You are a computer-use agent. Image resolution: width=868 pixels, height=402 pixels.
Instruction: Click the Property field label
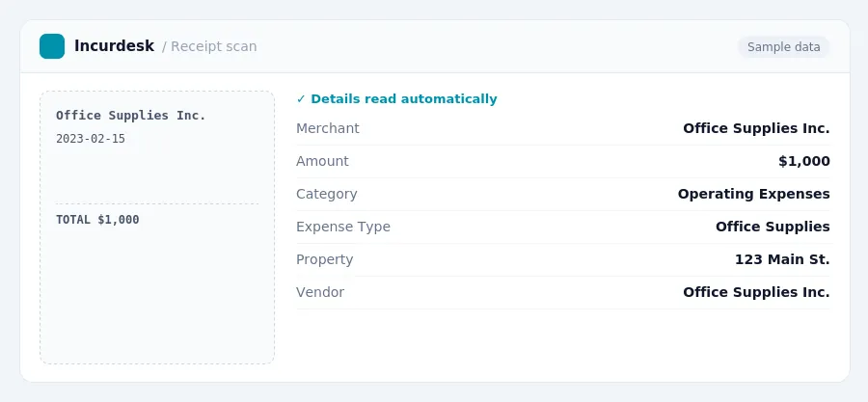pos(324,259)
